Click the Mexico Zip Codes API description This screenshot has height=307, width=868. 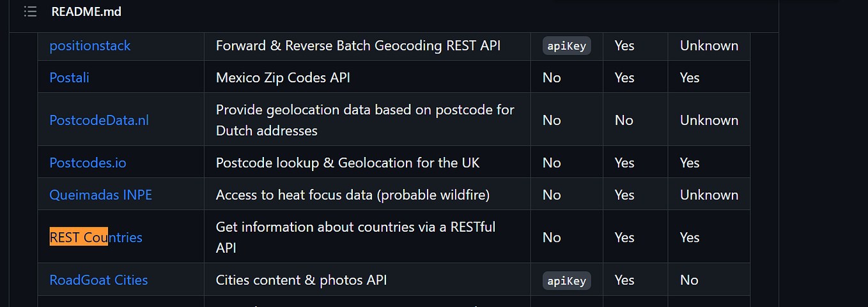(283, 77)
